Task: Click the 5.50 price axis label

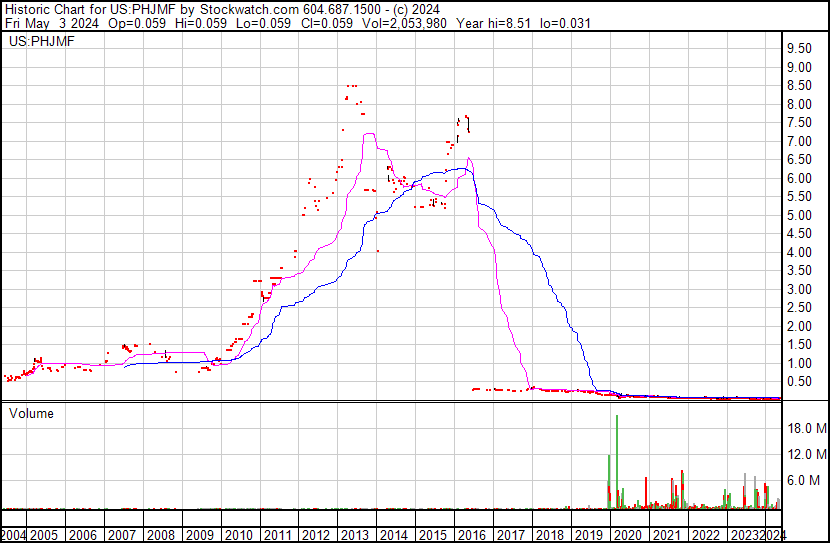Action: [x=799, y=196]
